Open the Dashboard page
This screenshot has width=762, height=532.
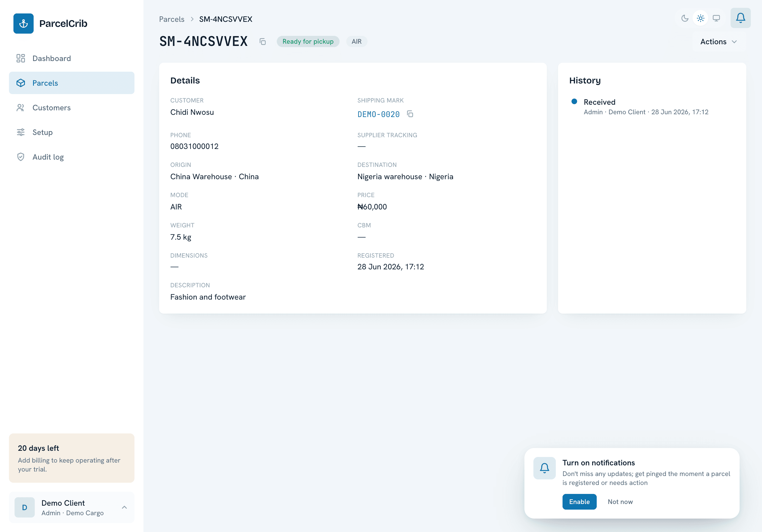[72, 58]
